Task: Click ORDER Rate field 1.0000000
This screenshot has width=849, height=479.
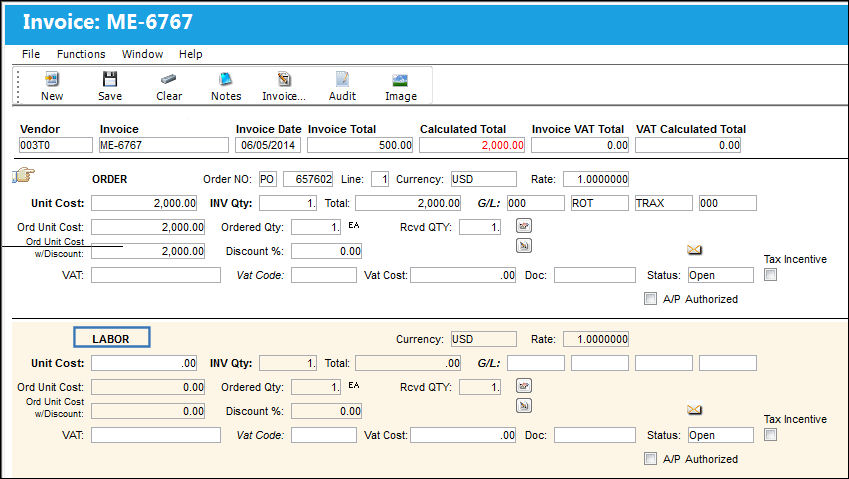Action: click(596, 179)
